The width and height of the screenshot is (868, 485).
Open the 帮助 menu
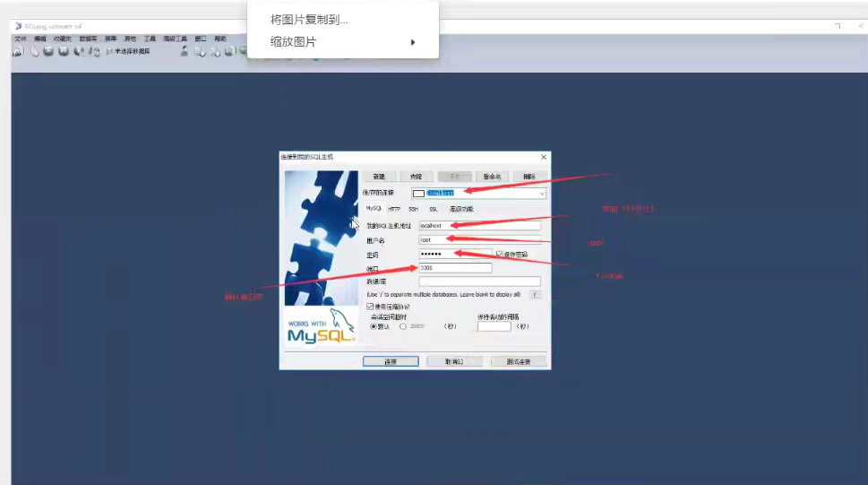[x=220, y=39]
